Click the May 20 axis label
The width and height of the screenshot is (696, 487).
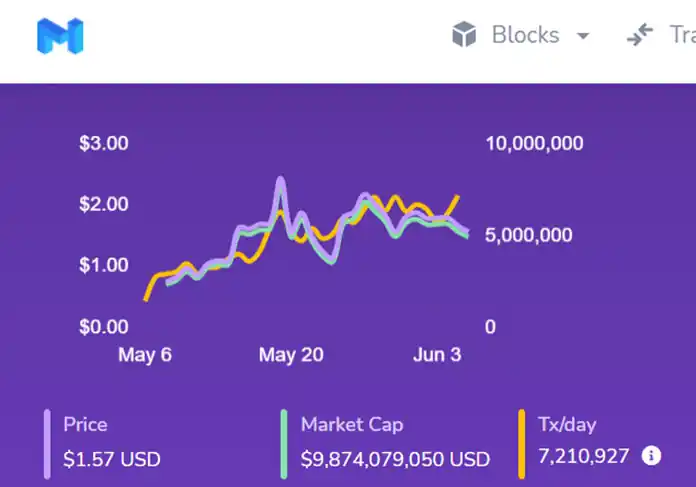pos(291,355)
